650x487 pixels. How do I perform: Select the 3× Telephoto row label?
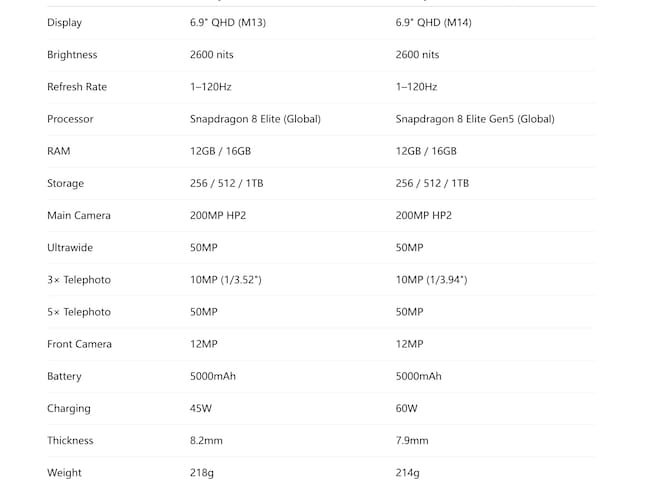click(78, 280)
